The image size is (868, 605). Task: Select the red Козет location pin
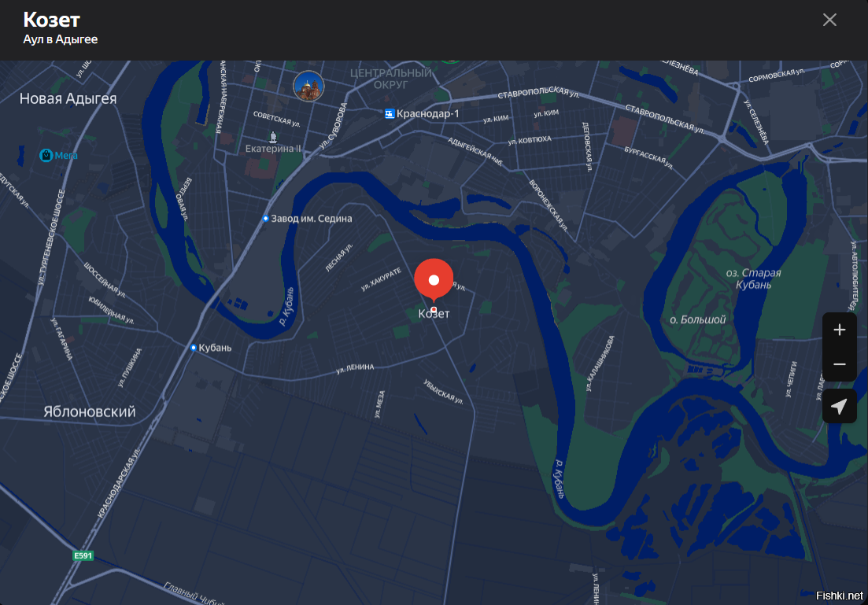coord(434,280)
